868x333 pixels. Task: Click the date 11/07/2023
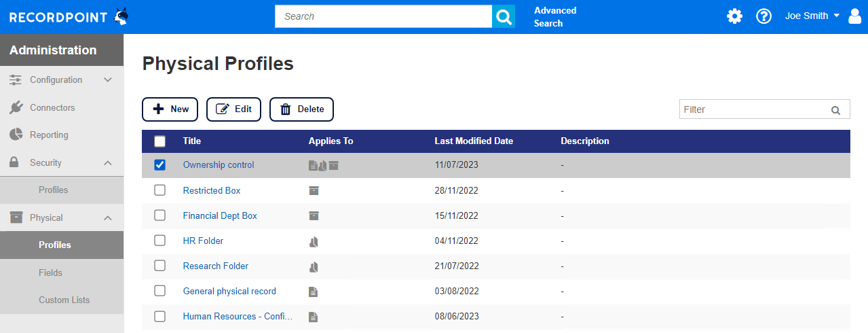pyautogui.click(x=457, y=165)
